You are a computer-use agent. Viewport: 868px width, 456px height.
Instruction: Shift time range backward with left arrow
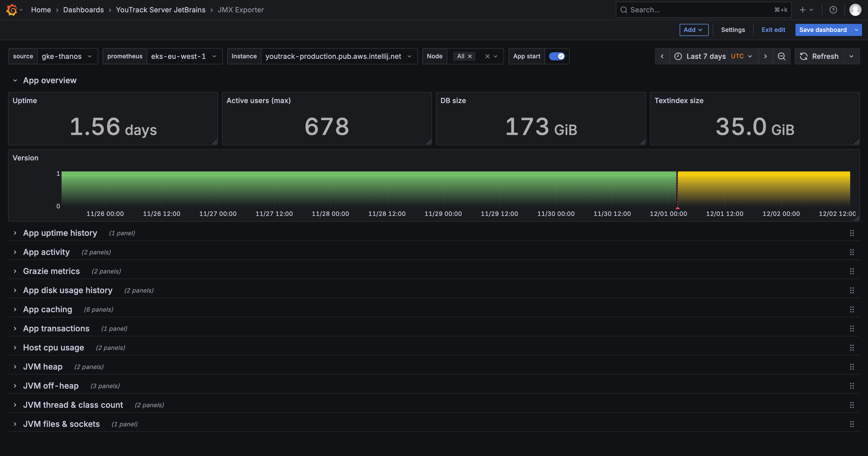point(662,56)
